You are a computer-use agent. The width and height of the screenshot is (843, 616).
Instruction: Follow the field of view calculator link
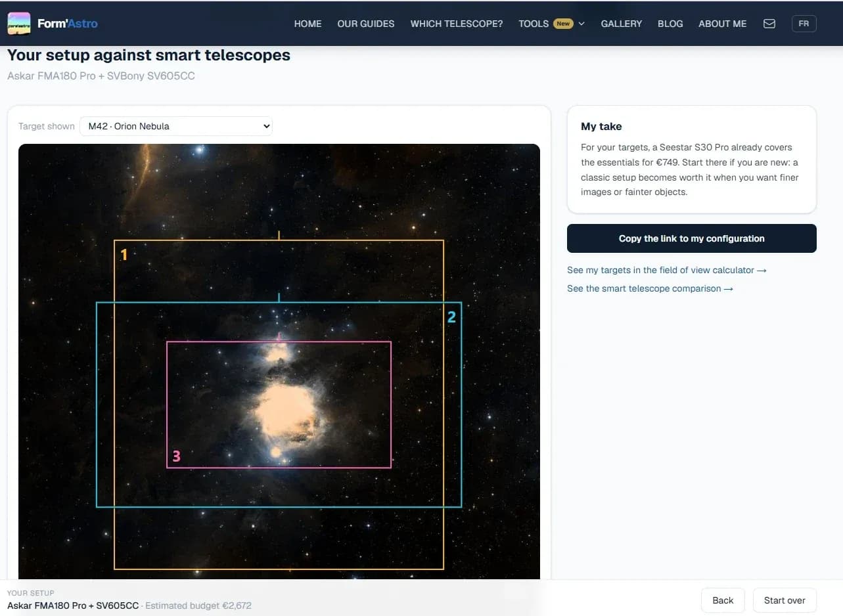667,270
